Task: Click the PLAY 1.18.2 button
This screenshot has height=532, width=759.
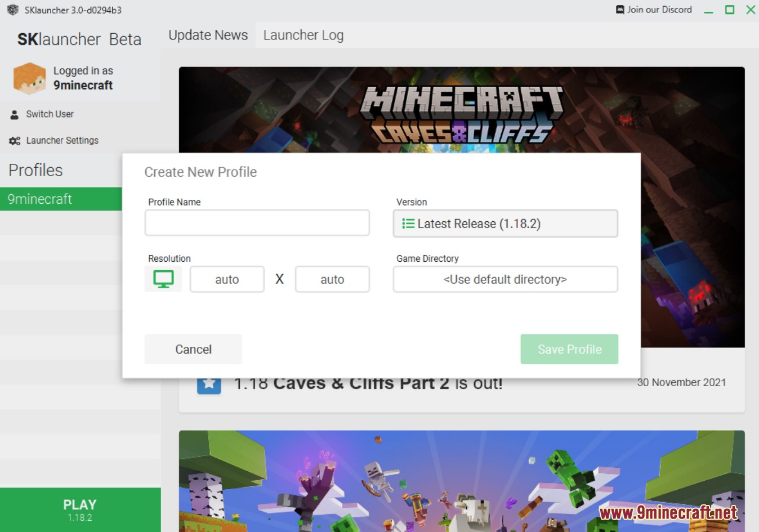Action: [80, 509]
